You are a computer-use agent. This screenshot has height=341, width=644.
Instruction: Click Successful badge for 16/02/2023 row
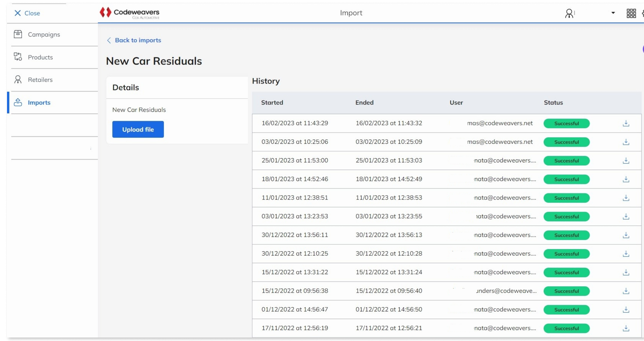pos(566,123)
